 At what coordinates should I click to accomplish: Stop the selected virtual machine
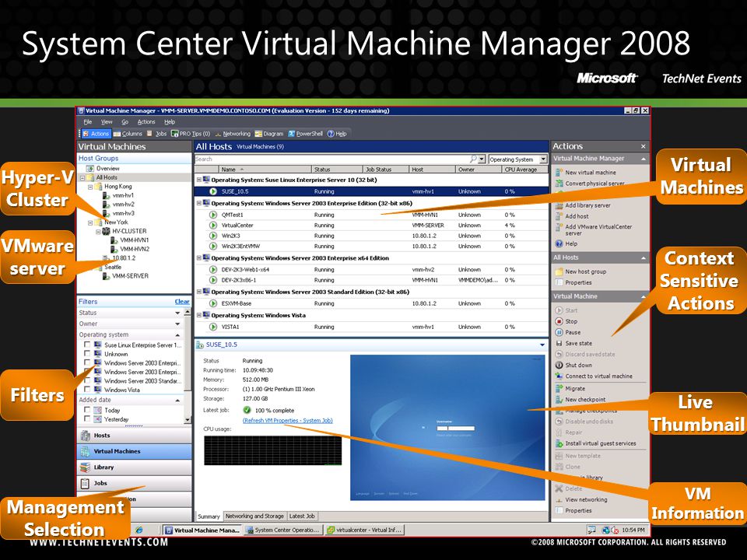coord(566,321)
